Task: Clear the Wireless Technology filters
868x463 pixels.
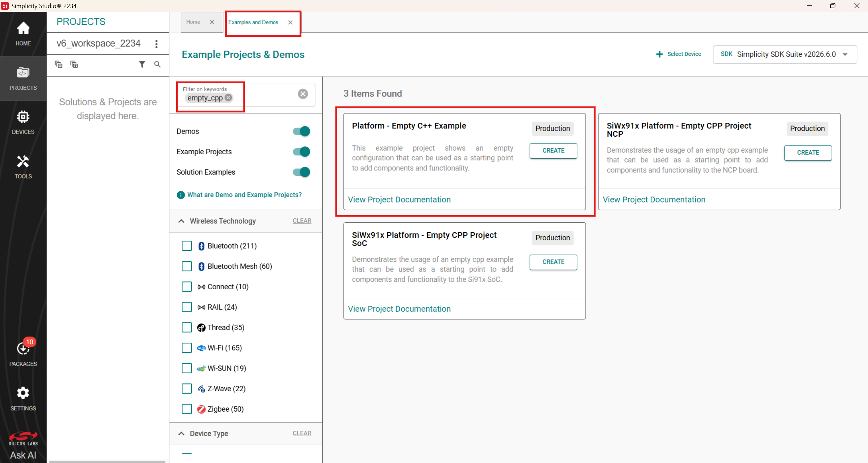Action: coord(302,221)
